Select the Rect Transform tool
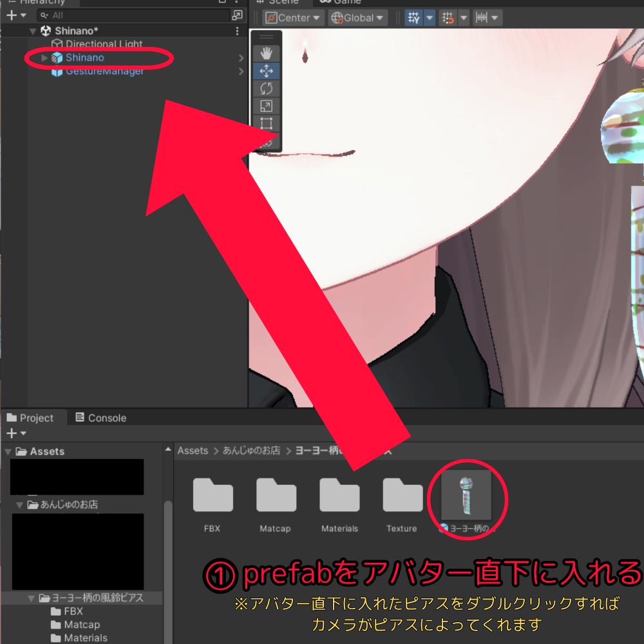Viewport: 644px width, 644px height. coord(266,122)
